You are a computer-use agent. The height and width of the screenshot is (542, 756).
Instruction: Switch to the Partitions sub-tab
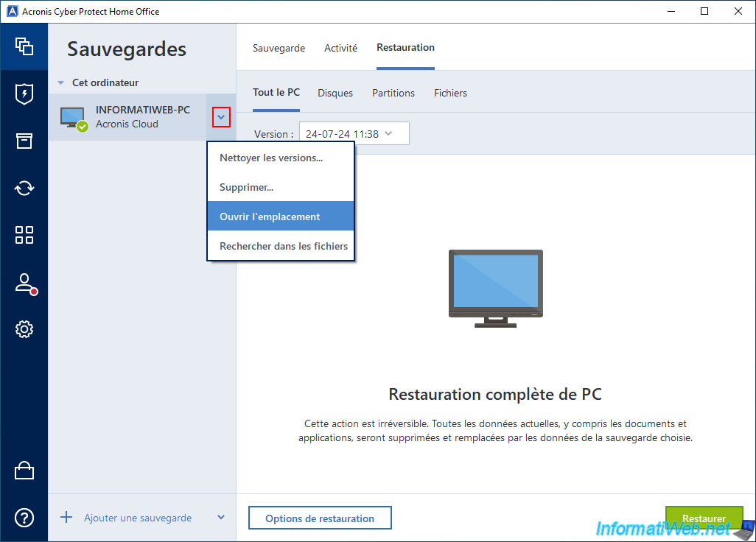(393, 93)
